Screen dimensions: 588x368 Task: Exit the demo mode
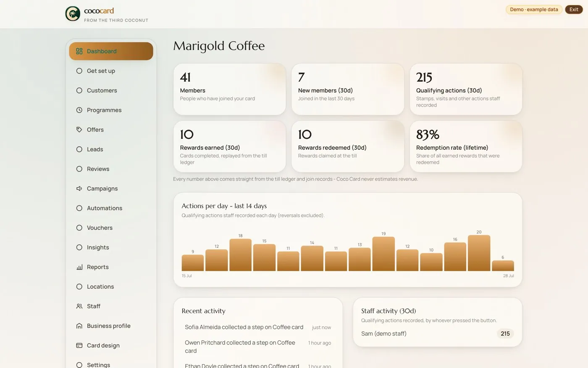coord(574,9)
